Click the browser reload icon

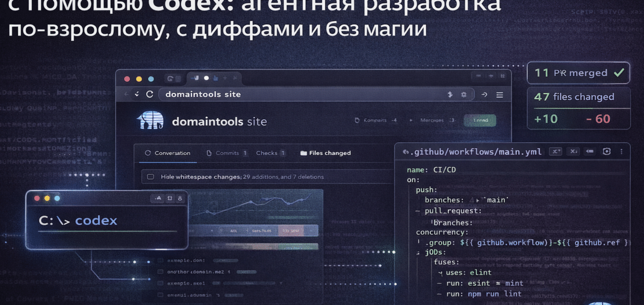point(149,94)
